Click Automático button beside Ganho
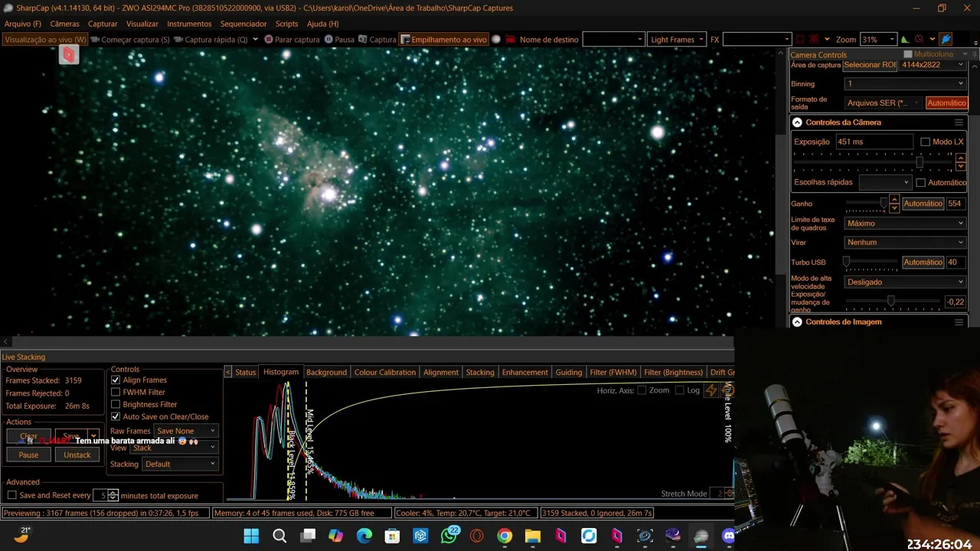 coord(923,204)
